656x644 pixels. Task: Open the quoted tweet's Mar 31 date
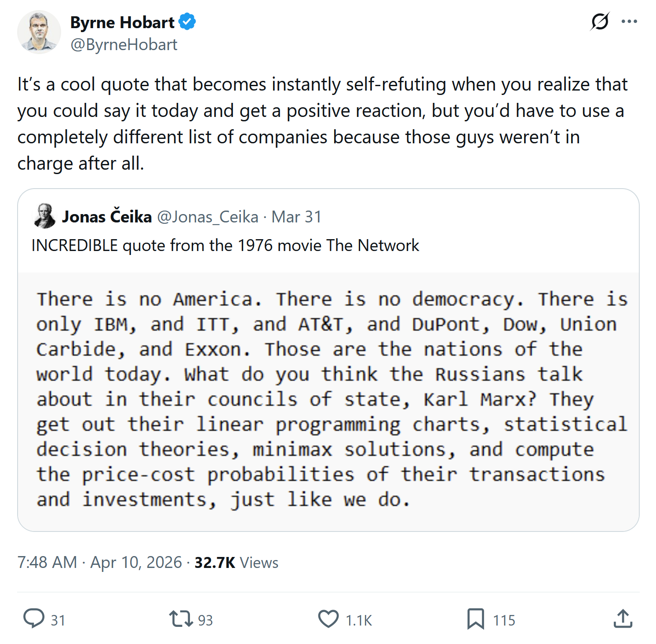(x=296, y=217)
